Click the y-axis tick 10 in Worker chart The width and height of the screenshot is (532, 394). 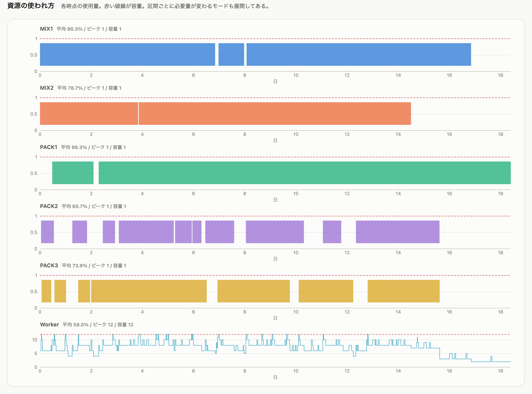[34, 340]
